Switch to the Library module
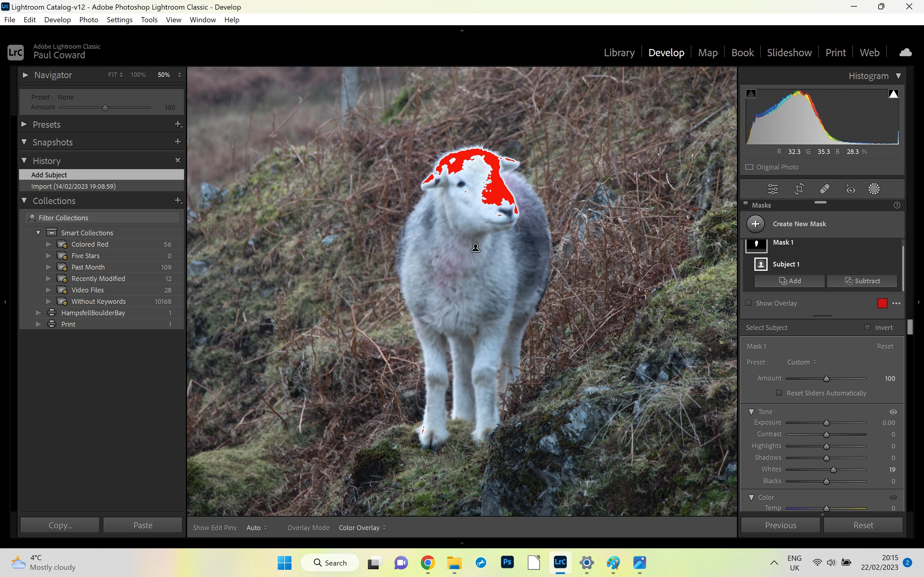Image resolution: width=924 pixels, height=577 pixels. [619, 53]
